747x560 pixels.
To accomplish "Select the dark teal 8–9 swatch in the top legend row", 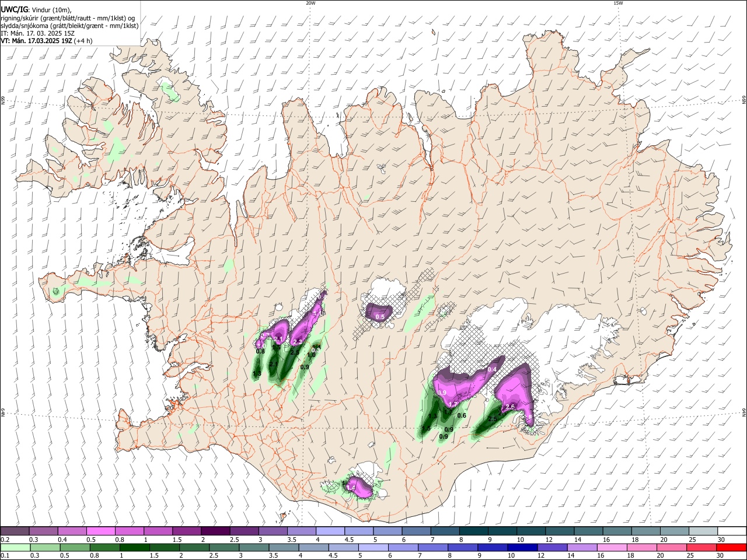I will pos(473,531).
